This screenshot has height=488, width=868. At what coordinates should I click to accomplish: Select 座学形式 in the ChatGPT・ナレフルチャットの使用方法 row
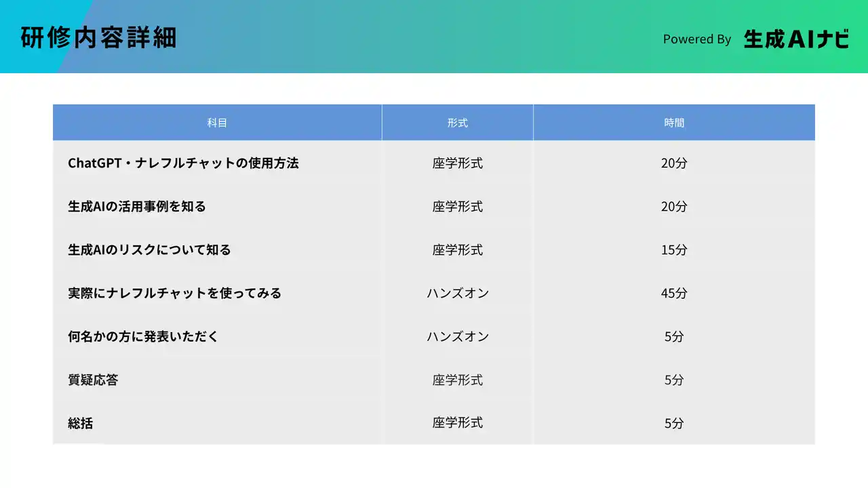pyautogui.click(x=458, y=163)
